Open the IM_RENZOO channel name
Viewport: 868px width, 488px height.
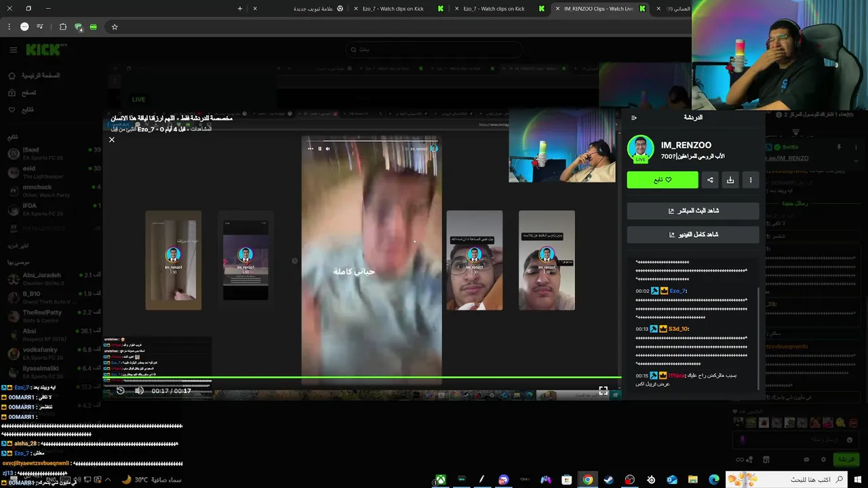686,145
